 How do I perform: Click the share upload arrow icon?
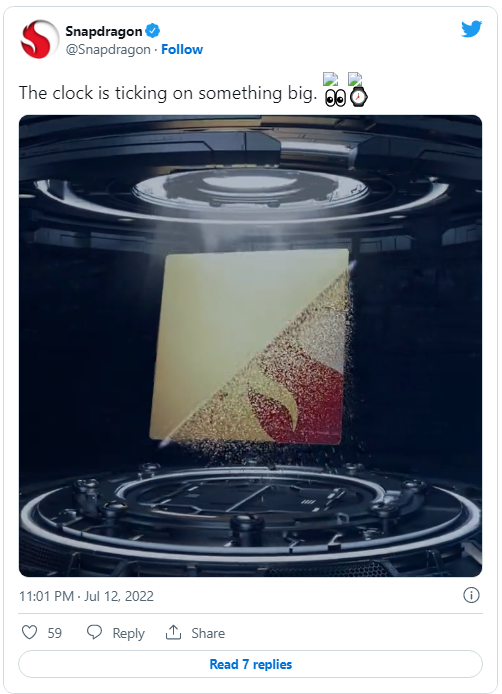point(173,632)
